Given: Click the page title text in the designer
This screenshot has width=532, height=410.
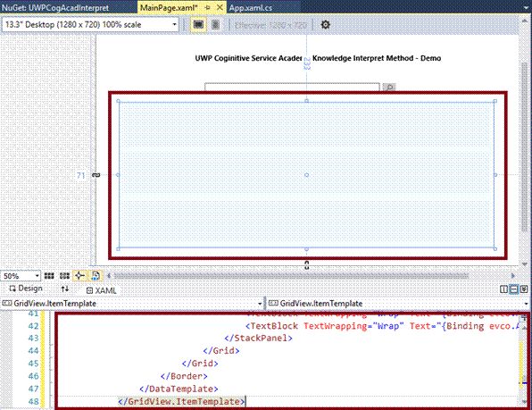Looking at the screenshot, I should pyautogui.click(x=318, y=58).
